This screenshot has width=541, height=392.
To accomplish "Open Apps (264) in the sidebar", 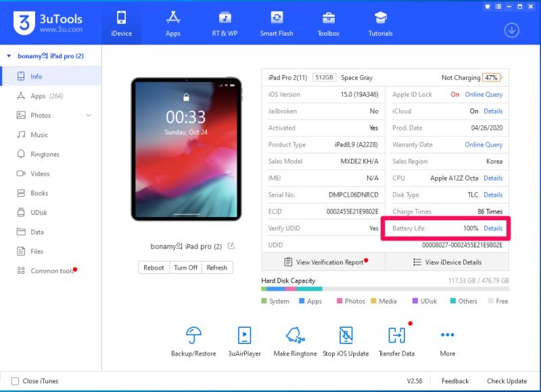I will click(51, 96).
